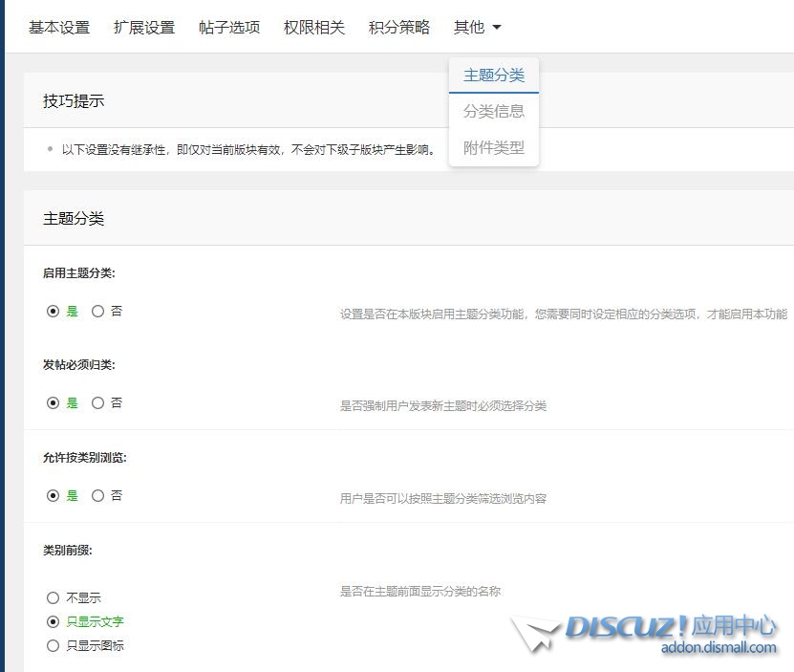Choose 附件类型 from the dropdown
This screenshot has width=794, height=672.
coord(494,147)
